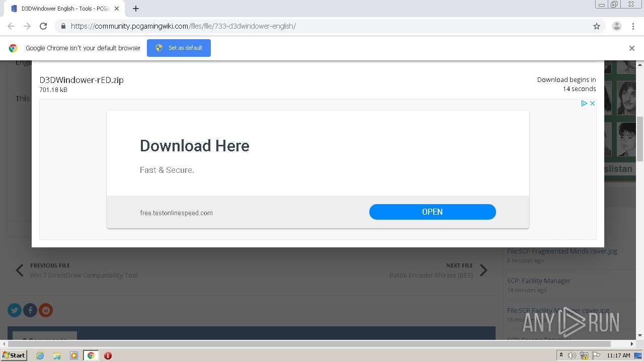Click the 701.18 kB file size text
The image size is (644, 362).
(53, 90)
